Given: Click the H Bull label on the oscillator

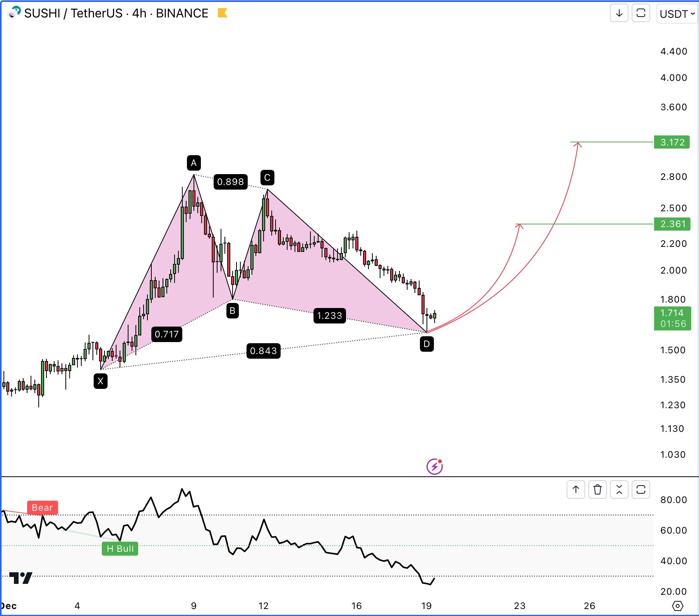Looking at the screenshot, I should point(120,548).
